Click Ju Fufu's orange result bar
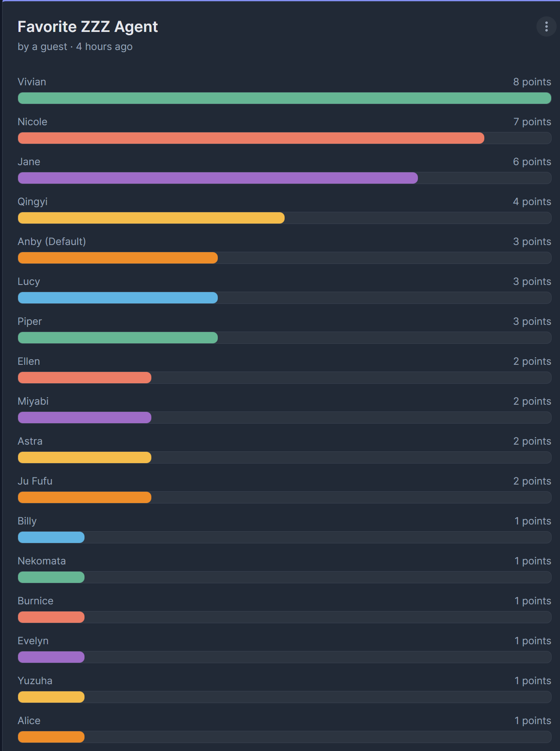 pyautogui.click(x=85, y=498)
